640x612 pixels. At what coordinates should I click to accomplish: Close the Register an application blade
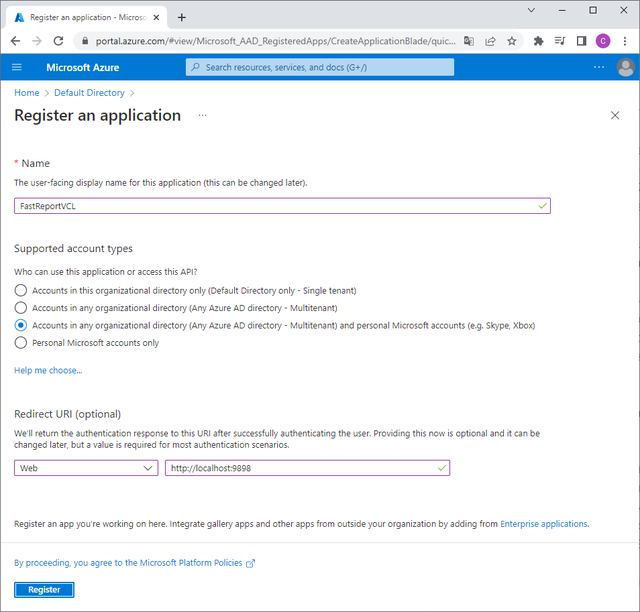coord(615,116)
